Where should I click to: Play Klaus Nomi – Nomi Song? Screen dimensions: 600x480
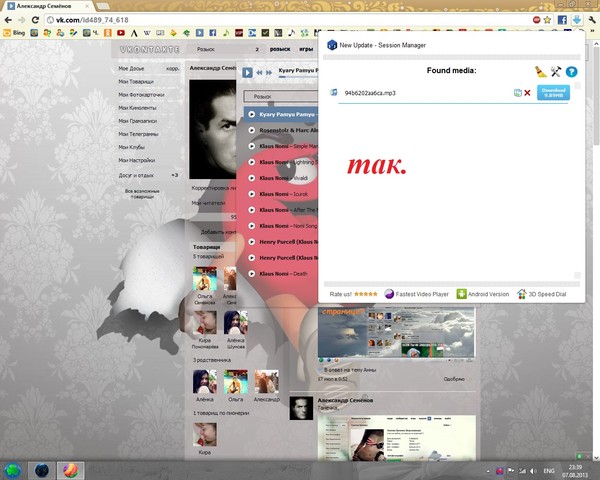[251, 226]
